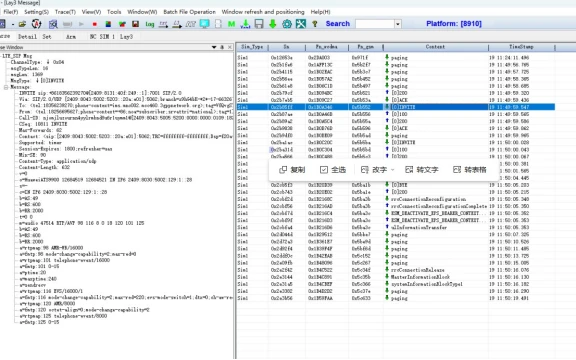
Task: Click the open folder toolbar icon
Action: [x=22, y=24]
